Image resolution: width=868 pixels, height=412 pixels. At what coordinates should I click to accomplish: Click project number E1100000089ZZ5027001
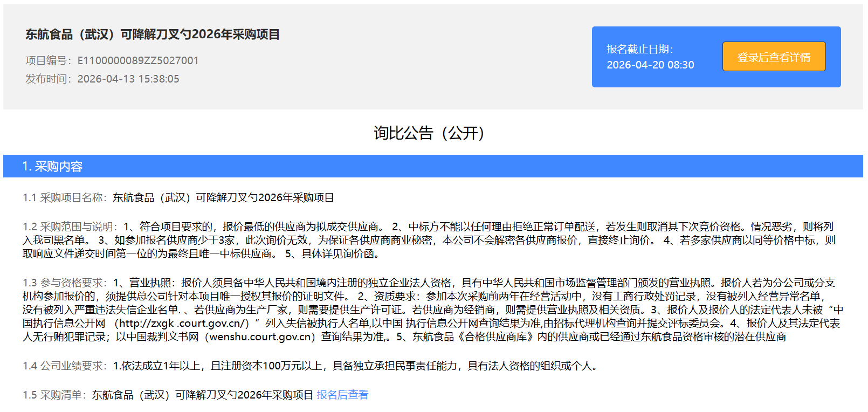[138, 60]
